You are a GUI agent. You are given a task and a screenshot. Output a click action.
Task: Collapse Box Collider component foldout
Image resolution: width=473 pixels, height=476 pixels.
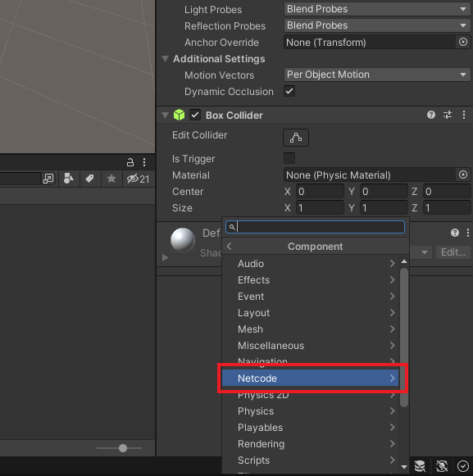pyautogui.click(x=165, y=115)
